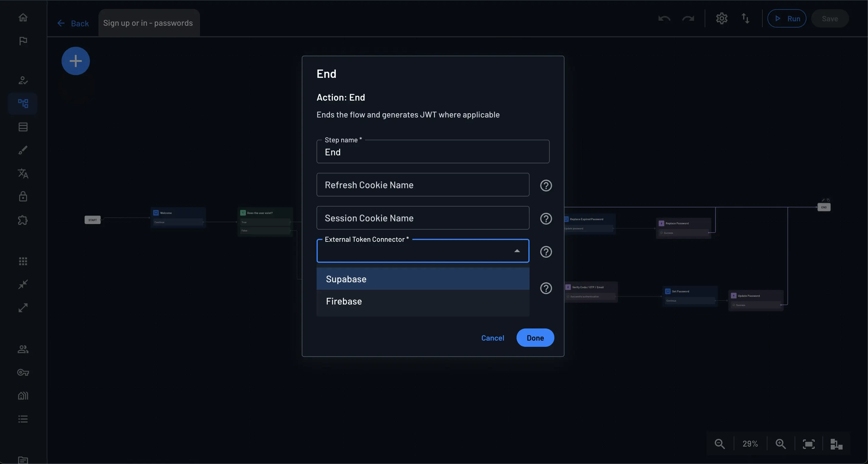Image resolution: width=868 pixels, height=464 pixels.
Task: Open the Access Keys section via the key icon
Action: pyautogui.click(x=22, y=372)
